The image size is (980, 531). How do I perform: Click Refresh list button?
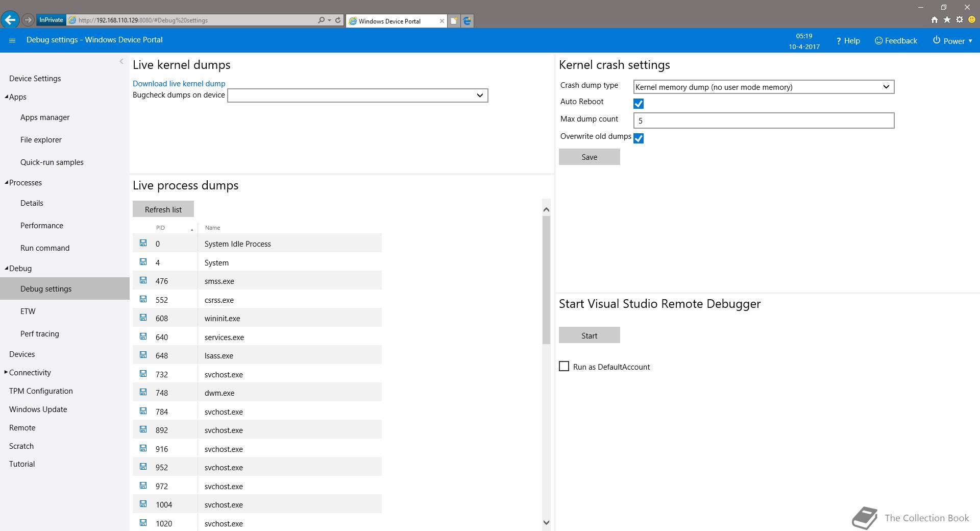163,209
